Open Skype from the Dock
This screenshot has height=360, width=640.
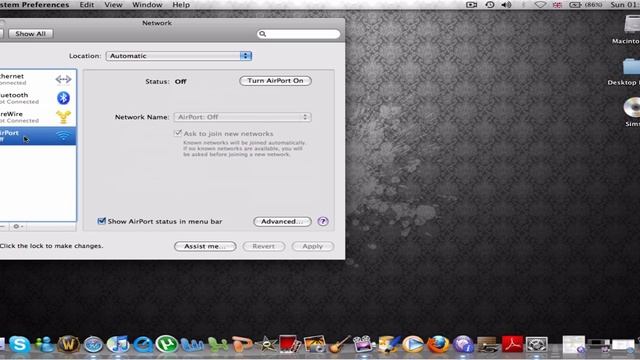[19, 344]
